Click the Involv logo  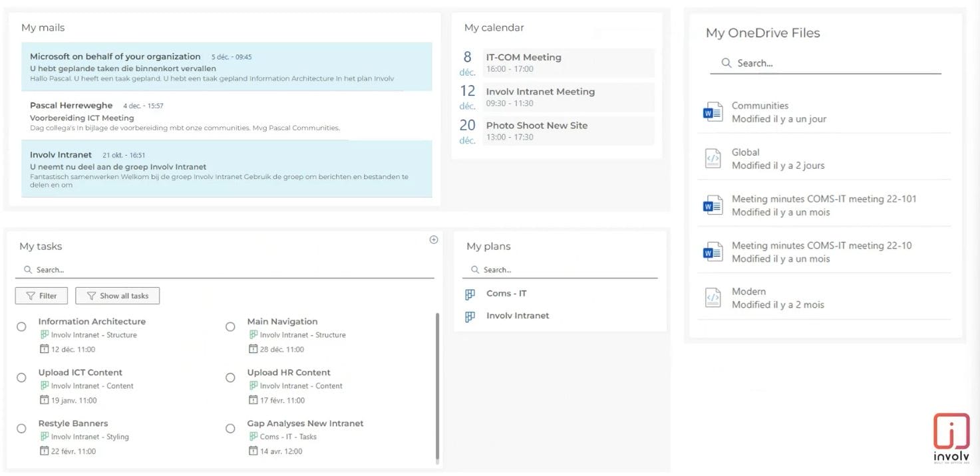(x=951, y=436)
